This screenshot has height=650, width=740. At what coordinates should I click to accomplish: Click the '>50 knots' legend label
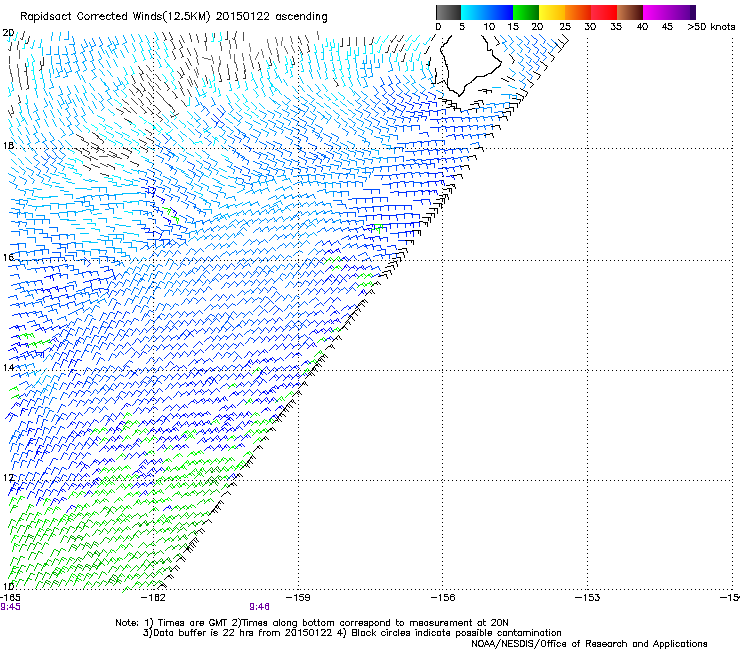[x=711, y=27]
